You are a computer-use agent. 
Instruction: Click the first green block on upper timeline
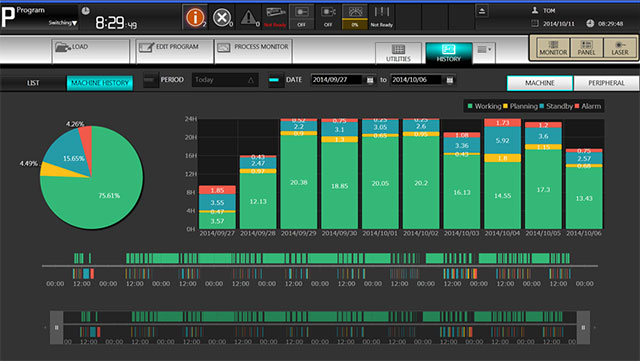coord(76,258)
